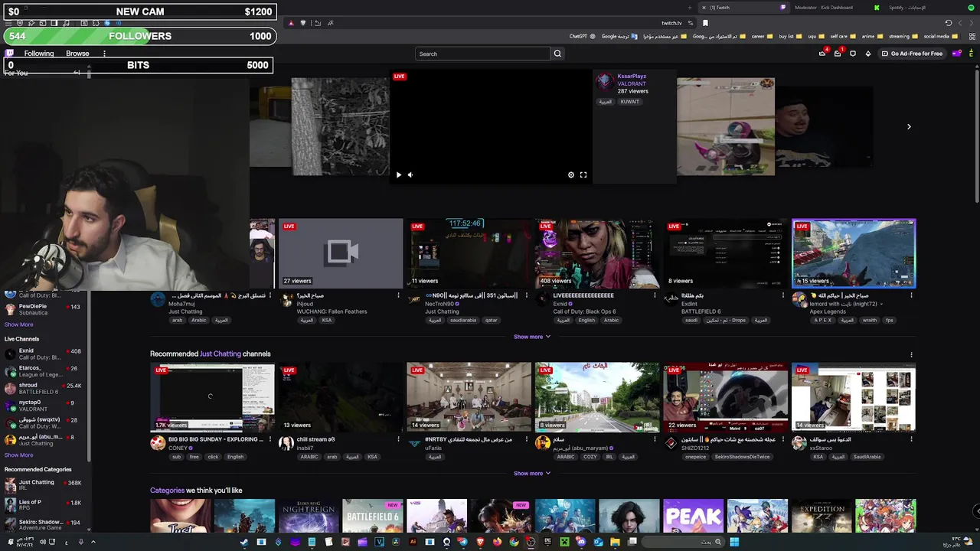This screenshot has height=551, width=980.
Task: Open Adobe Illustrator from the taskbar
Action: (x=413, y=542)
